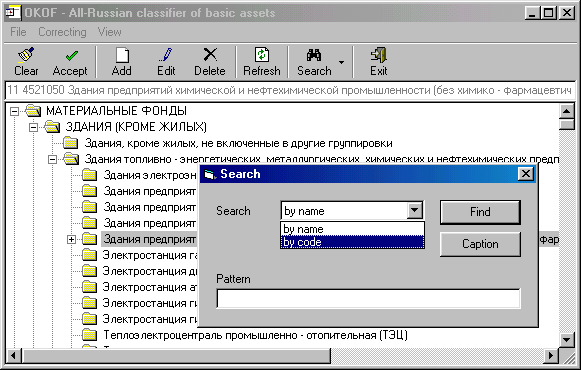Select Здания электроэн tree item
581x370 pixels.
pyautogui.click(x=150, y=175)
